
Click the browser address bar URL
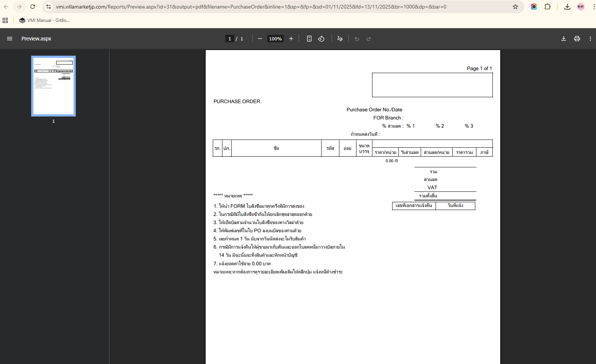tap(251, 7)
